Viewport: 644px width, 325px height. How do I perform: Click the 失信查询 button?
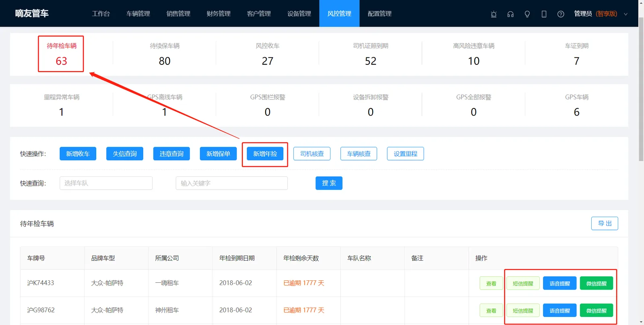(125, 154)
